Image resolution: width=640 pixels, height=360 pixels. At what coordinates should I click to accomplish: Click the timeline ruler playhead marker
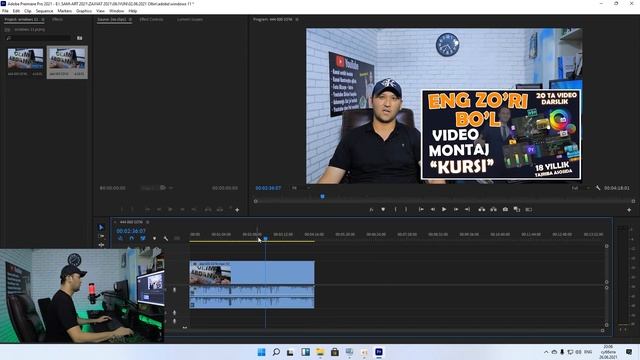(x=265, y=238)
